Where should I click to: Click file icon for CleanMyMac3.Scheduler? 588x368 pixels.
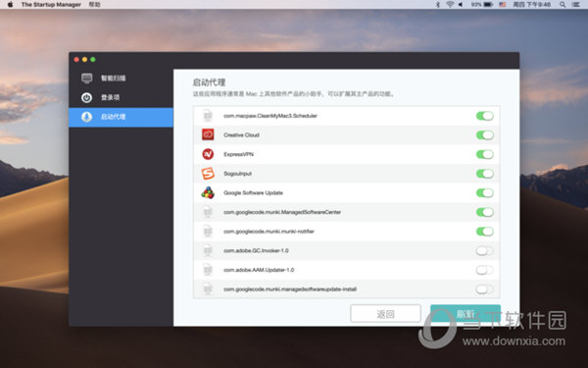pos(208,116)
